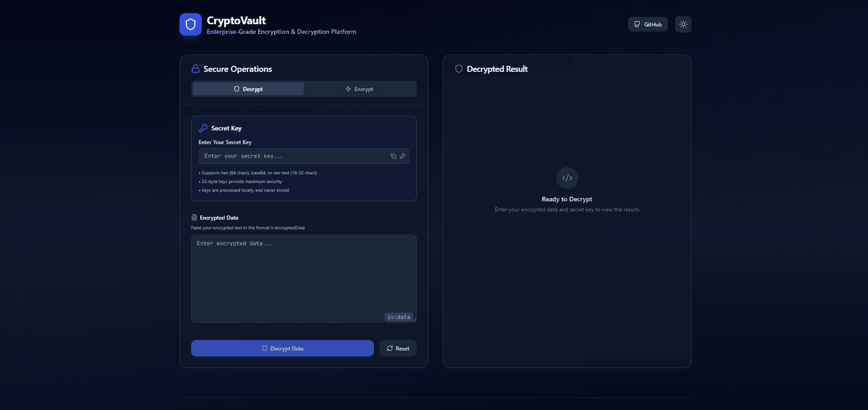The height and width of the screenshot is (410, 868).
Task: Click the key icon beside Secret Key heading
Action: [x=203, y=128]
